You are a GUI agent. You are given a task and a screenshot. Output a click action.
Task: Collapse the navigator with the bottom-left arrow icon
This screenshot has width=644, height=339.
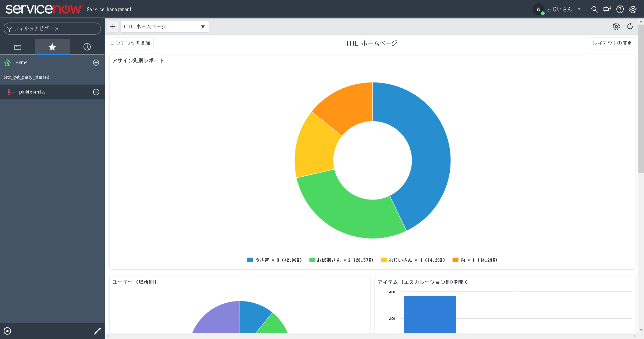point(7,331)
